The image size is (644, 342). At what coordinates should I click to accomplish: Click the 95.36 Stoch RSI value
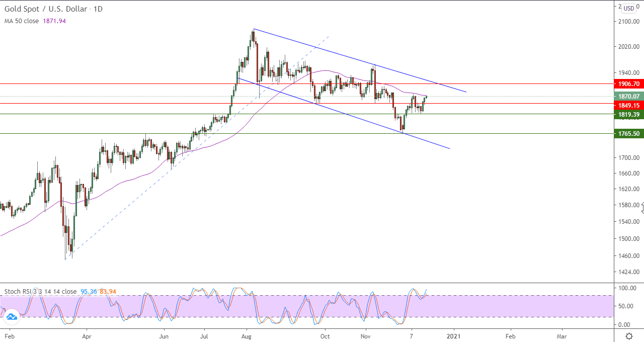[88, 291]
